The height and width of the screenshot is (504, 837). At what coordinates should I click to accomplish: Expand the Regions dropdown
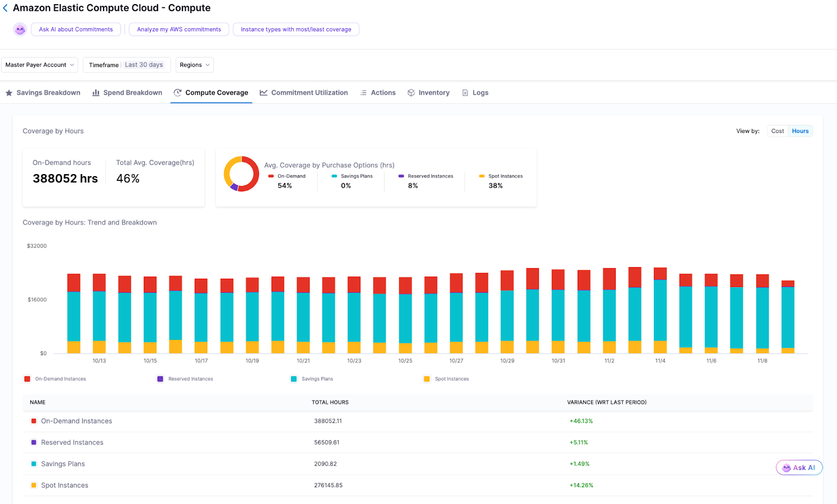click(x=195, y=65)
